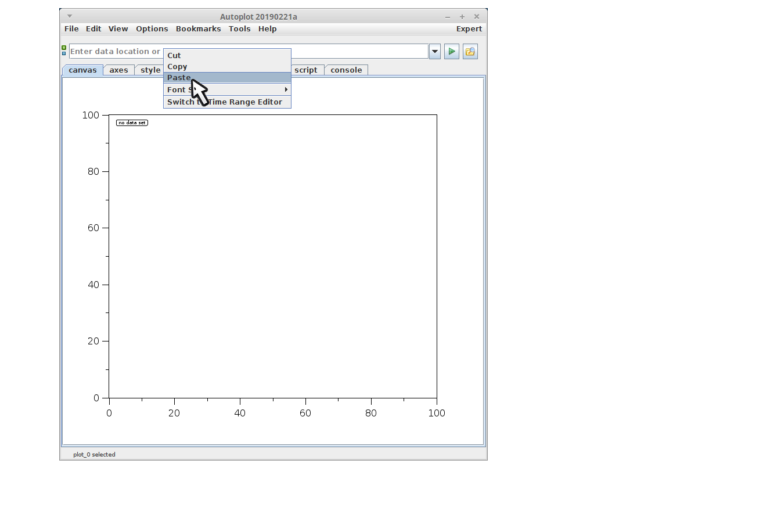Click the green play go button
This screenshot has width=781, height=532.
451,52
